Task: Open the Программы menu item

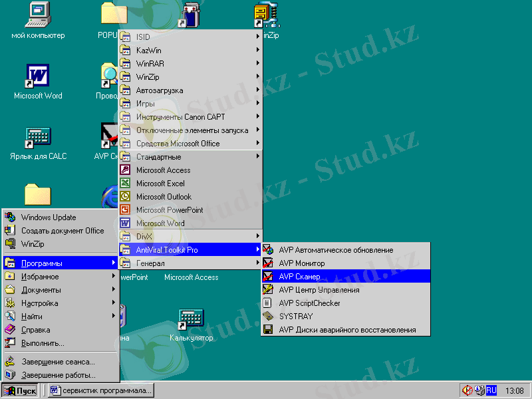Action: pyautogui.click(x=61, y=263)
